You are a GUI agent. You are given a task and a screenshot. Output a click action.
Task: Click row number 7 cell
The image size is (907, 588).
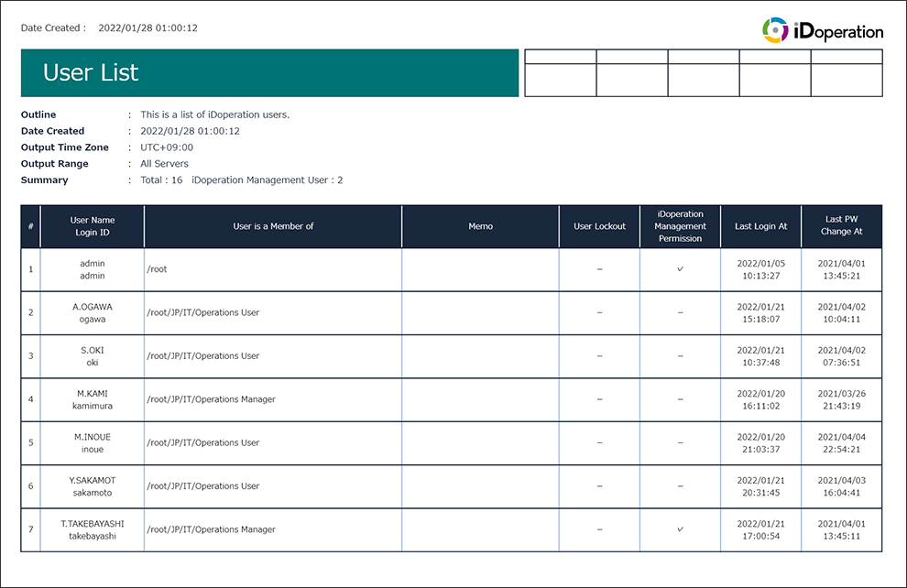point(30,529)
